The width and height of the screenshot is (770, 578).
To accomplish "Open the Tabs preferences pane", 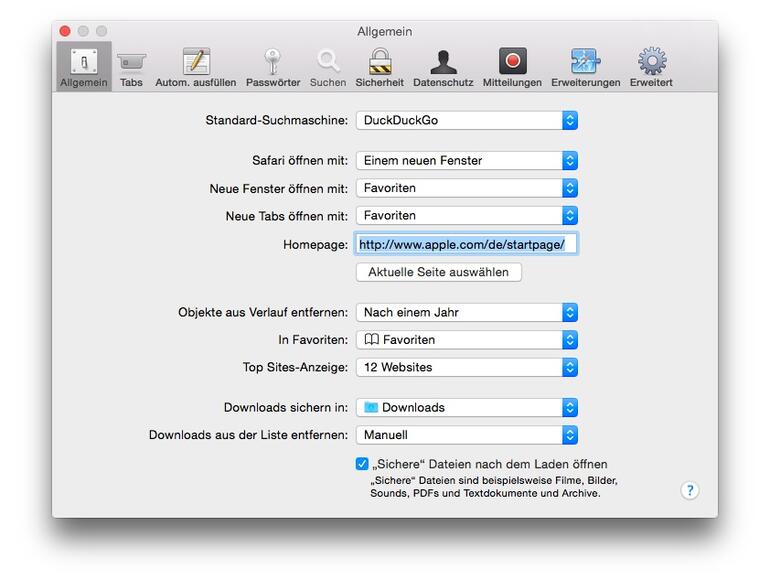I will tap(131, 67).
